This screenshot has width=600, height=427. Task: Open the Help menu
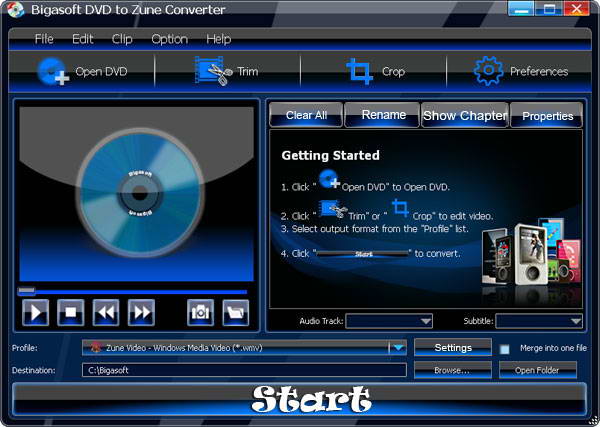218,39
